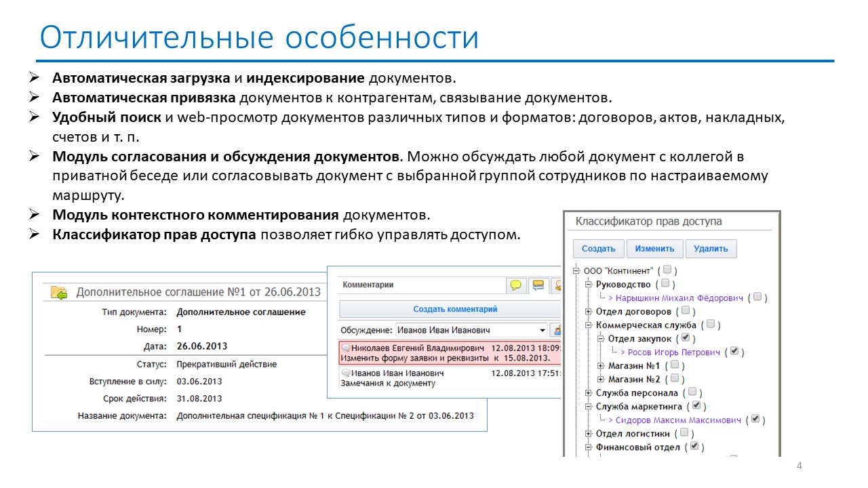The height and width of the screenshot is (488, 868).
Task: Click the document title Дополнительное соглашение №1 от 26.06.2013
Action: click(x=198, y=292)
